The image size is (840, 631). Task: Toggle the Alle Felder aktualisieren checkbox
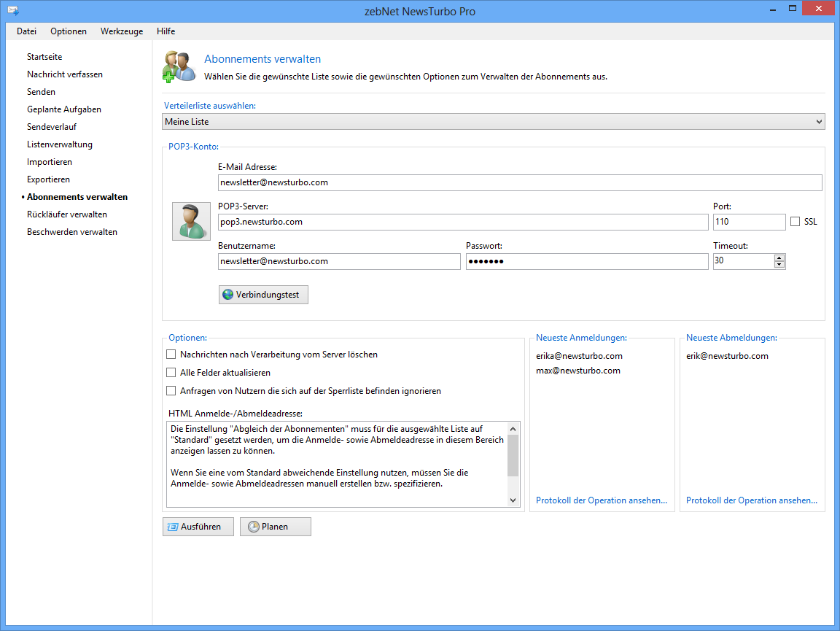click(x=171, y=373)
